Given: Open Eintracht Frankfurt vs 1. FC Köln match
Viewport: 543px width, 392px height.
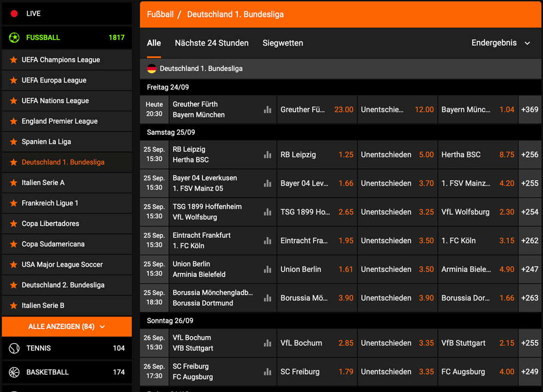Looking at the screenshot, I should click(x=201, y=241).
